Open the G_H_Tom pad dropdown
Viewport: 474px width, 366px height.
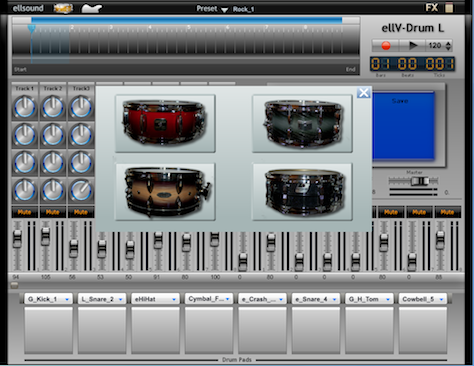388,299
